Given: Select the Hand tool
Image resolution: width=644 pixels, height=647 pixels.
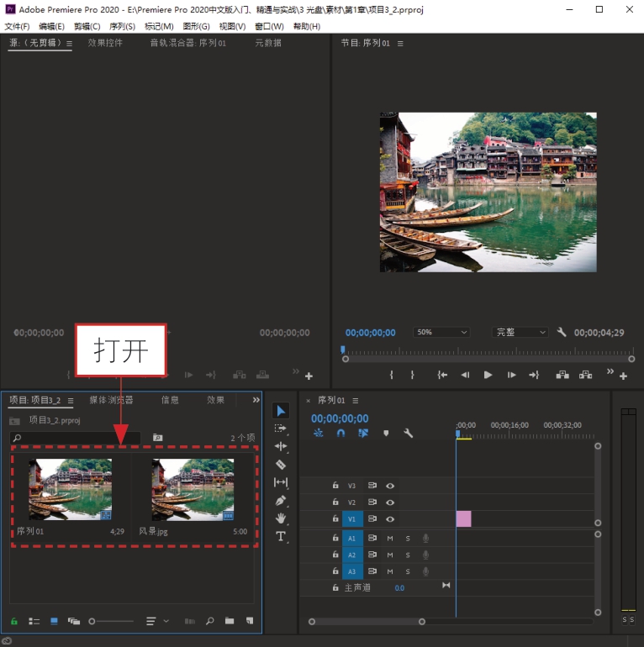Looking at the screenshot, I should (281, 518).
